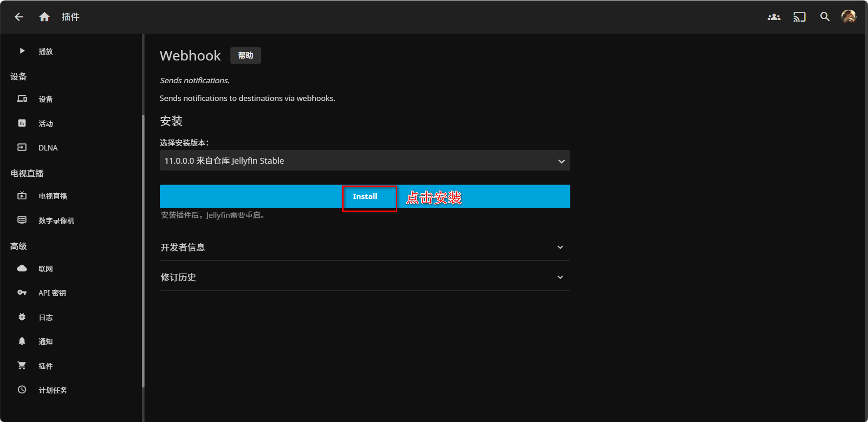Open the version selection dropdown
This screenshot has width=868, height=422.
click(x=364, y=161)
